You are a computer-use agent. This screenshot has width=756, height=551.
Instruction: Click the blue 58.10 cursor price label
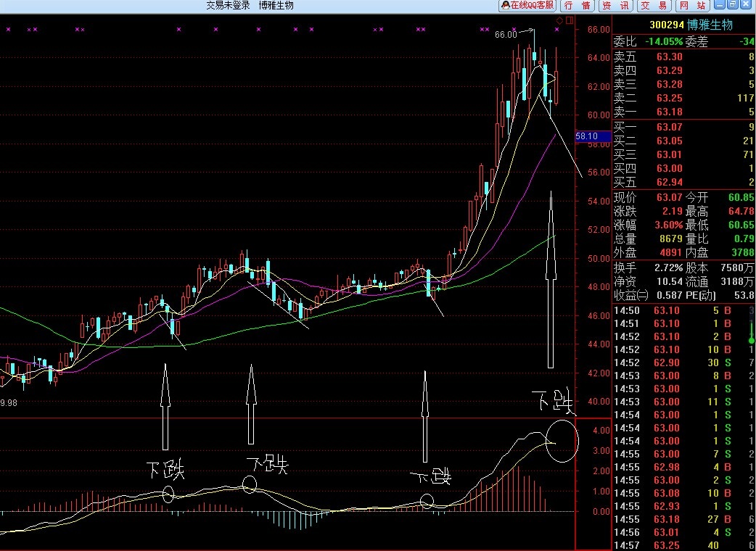(x=593, y=136)
